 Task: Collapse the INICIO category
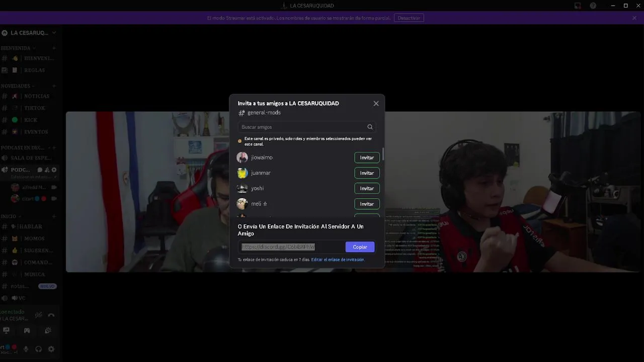10,216
